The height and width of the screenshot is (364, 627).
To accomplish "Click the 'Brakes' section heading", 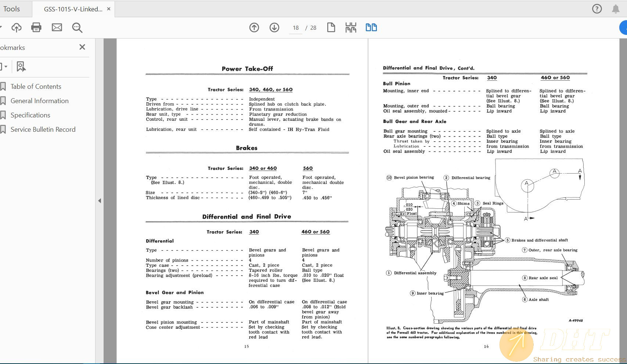I will click(246, 148).
